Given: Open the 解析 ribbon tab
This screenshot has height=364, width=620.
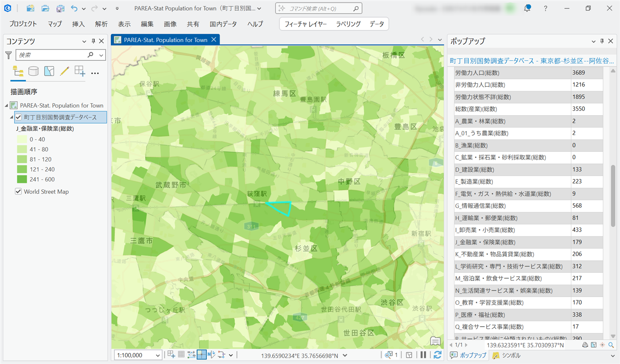Looking at the screenshot, I should pos(101,24).
